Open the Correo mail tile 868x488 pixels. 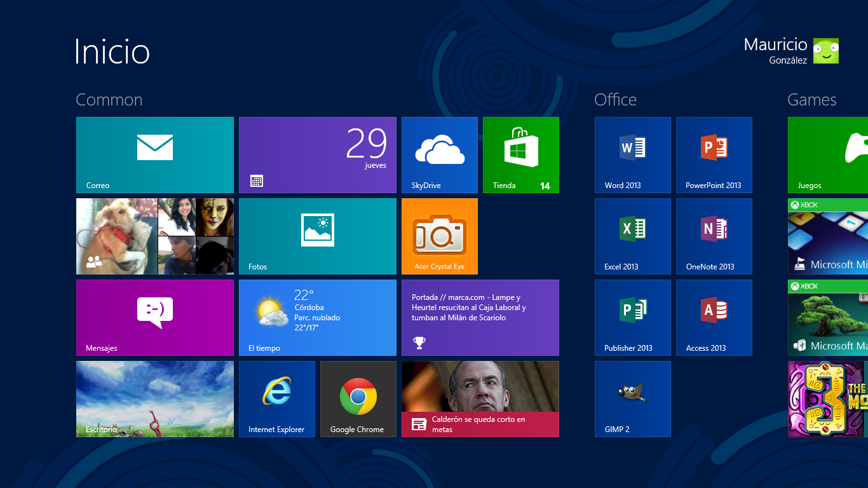(154, 154)
